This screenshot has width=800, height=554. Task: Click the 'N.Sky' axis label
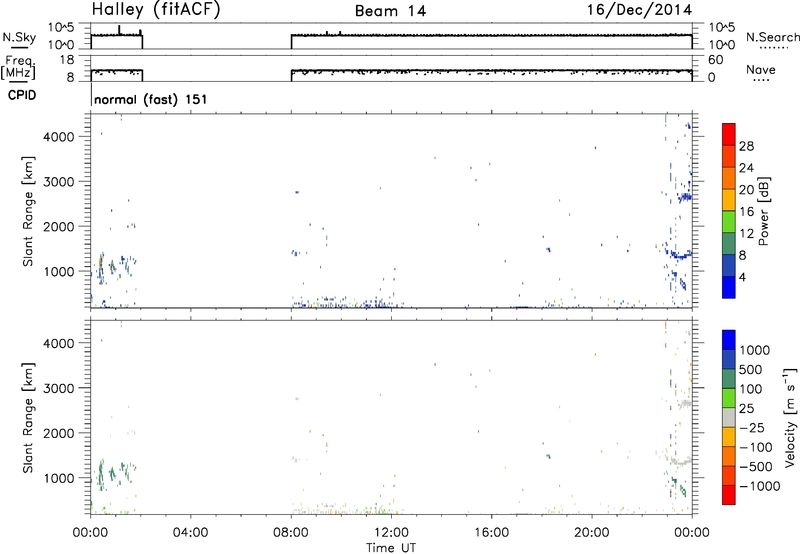click(19, 37)
